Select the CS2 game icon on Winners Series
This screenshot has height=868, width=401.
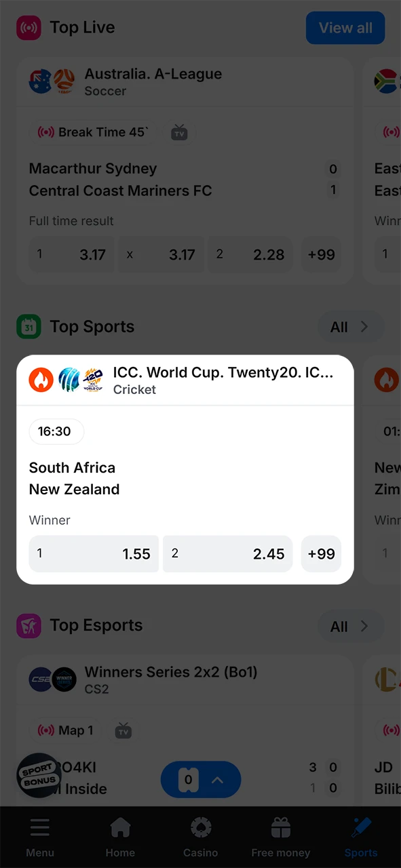point(41,679)
